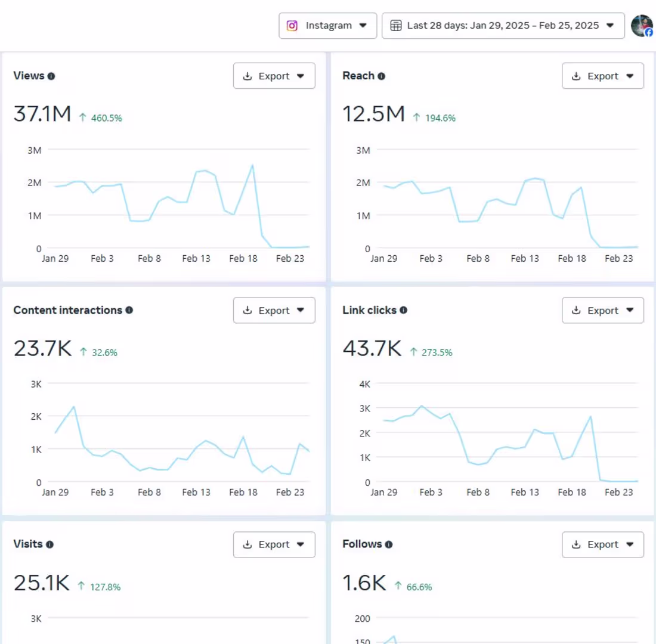
Task: Open Export dropdown on the Views card
Action: click(274, 76)
